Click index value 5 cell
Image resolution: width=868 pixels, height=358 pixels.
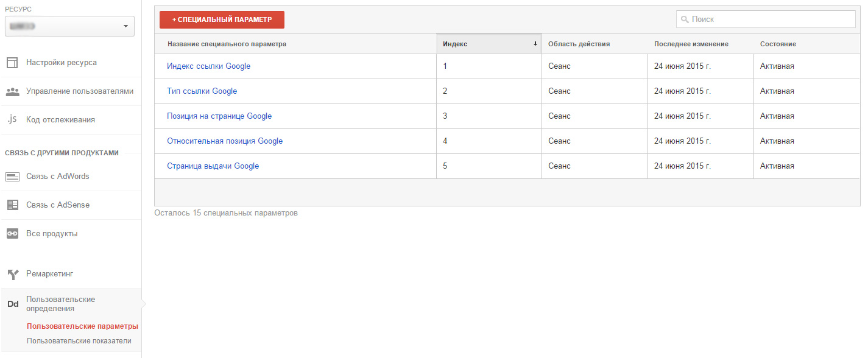(489, 166)
